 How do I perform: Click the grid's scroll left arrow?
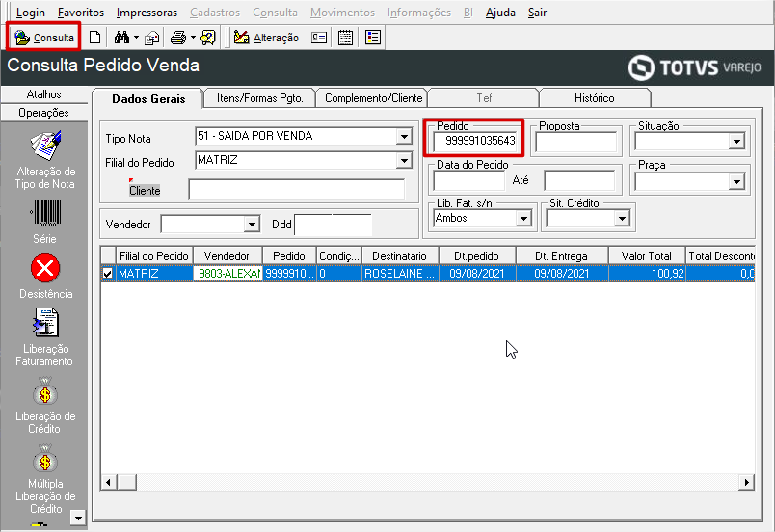108,482
